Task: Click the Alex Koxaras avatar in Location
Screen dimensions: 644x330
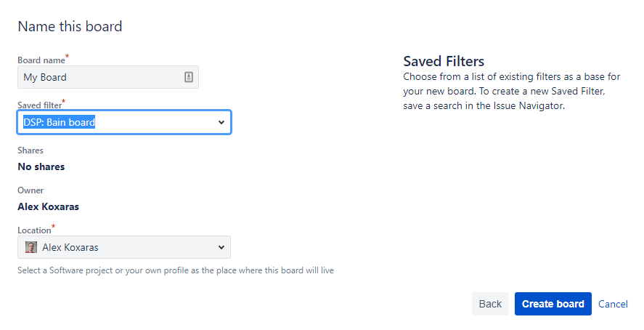Action: [x=31, y=247]
